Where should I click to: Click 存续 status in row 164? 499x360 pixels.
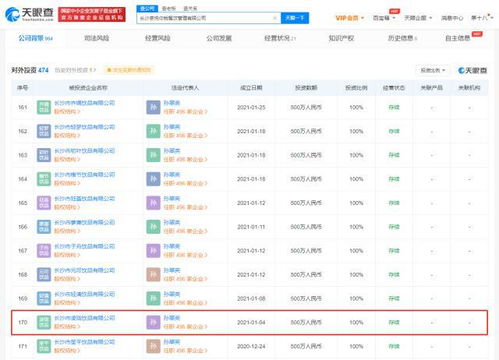[394, 179]
